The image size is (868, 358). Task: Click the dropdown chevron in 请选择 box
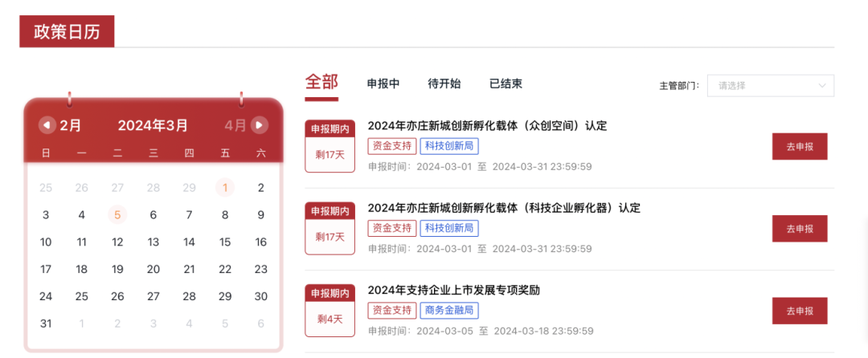pos(822,86)
